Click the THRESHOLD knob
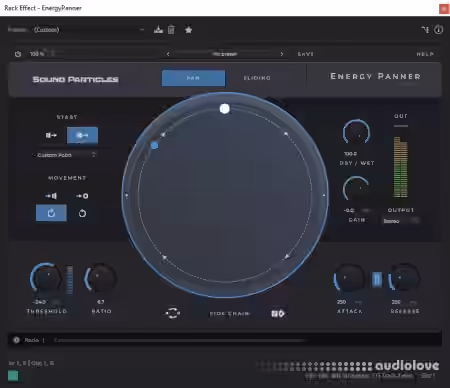450x388 pixels. click(46, 279)
